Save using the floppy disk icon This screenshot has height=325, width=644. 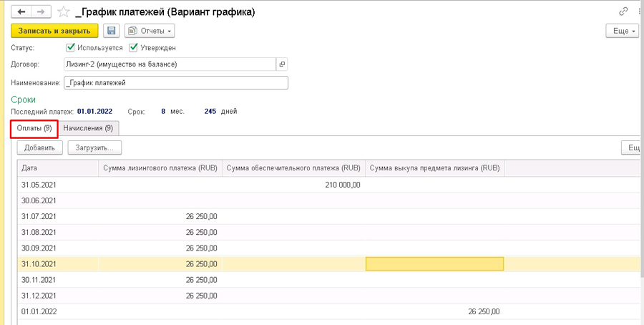[111, 31]
